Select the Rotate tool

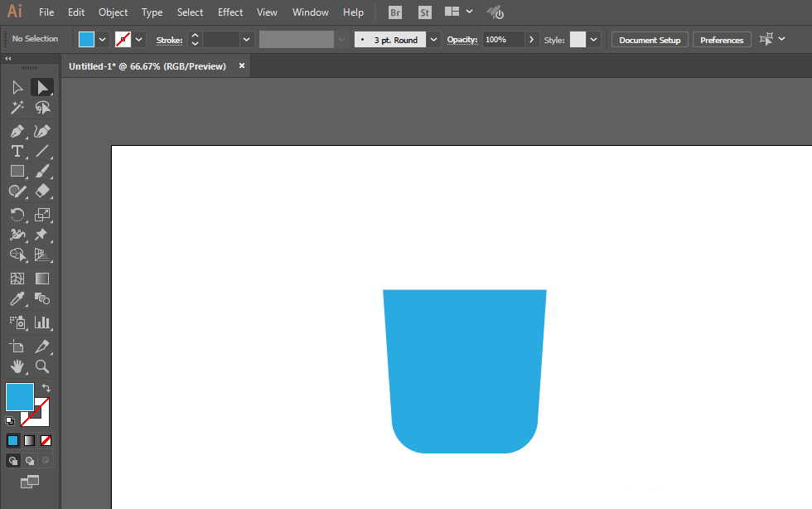pos(17,215)
